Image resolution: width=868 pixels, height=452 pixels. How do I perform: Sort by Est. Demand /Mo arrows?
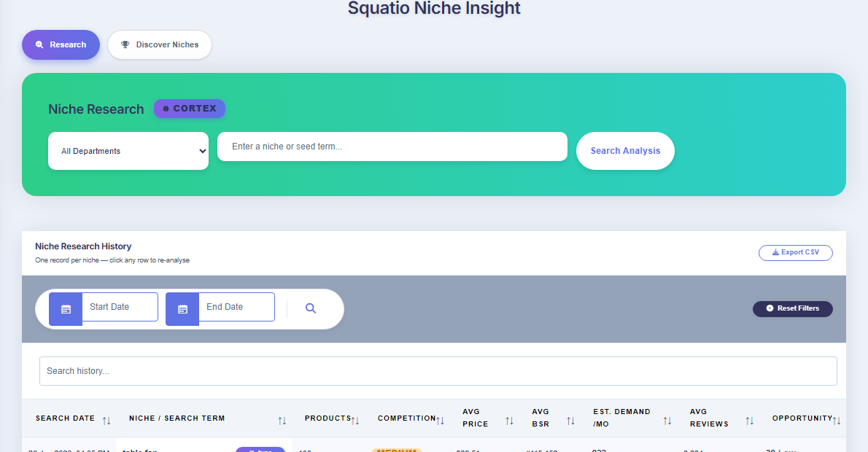(667, 421)
